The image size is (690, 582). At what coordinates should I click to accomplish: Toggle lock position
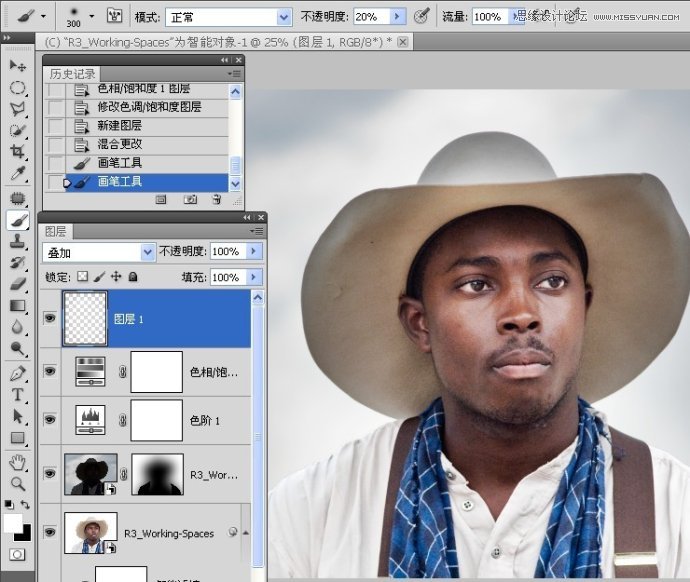pyautogui.click(x=116, y=276)
